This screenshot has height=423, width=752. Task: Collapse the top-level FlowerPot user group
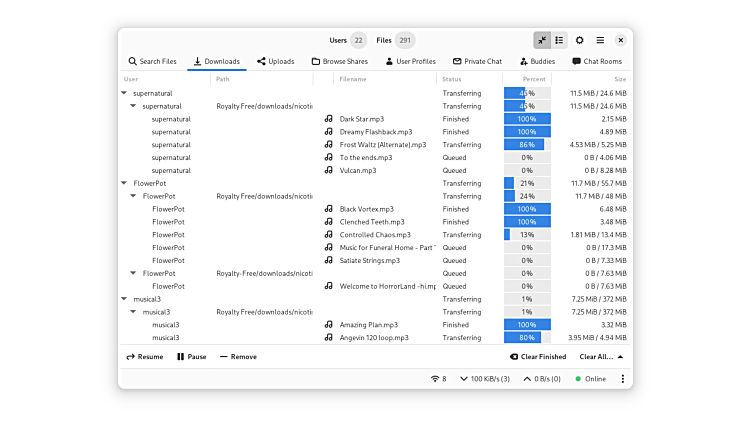[x=124, y=183]
